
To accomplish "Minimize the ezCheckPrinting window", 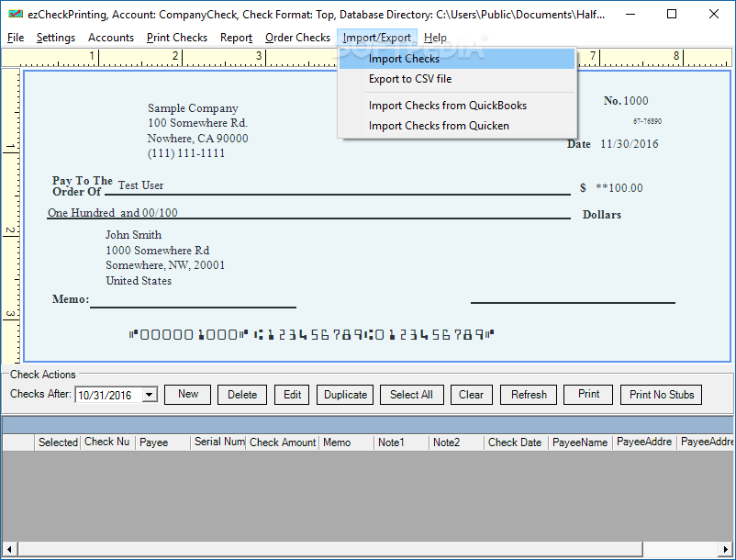I will 630,14.
